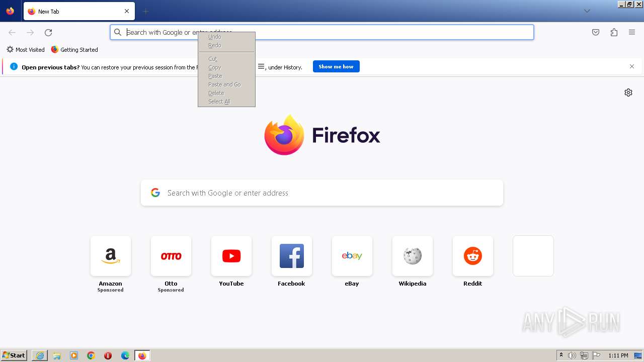Screen dimensions: 644x362
Task: Click the page search box with Google logo
Action: pos(322,193)
